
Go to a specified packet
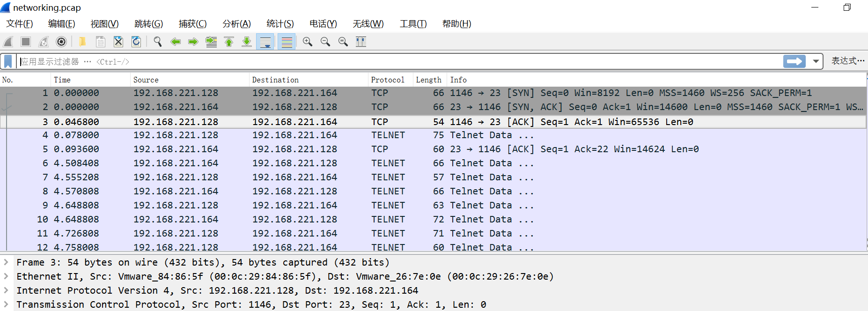coord(212,42)
